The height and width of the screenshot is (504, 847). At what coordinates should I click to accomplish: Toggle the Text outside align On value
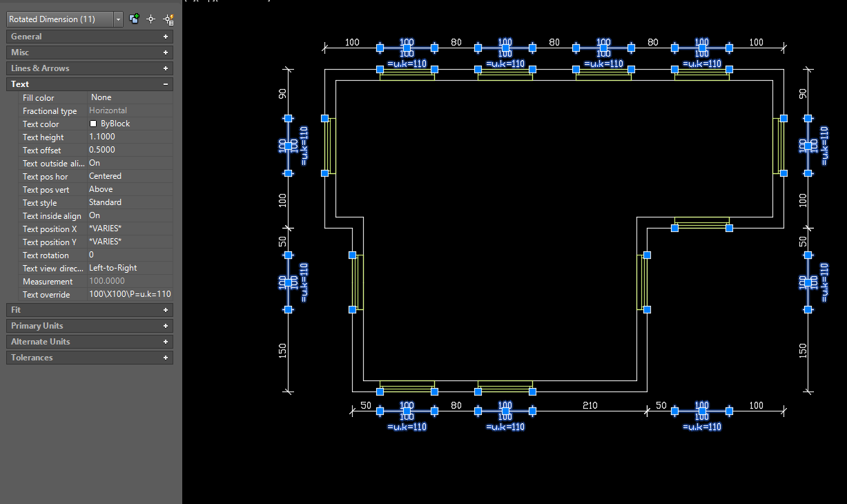click(130, 163)
